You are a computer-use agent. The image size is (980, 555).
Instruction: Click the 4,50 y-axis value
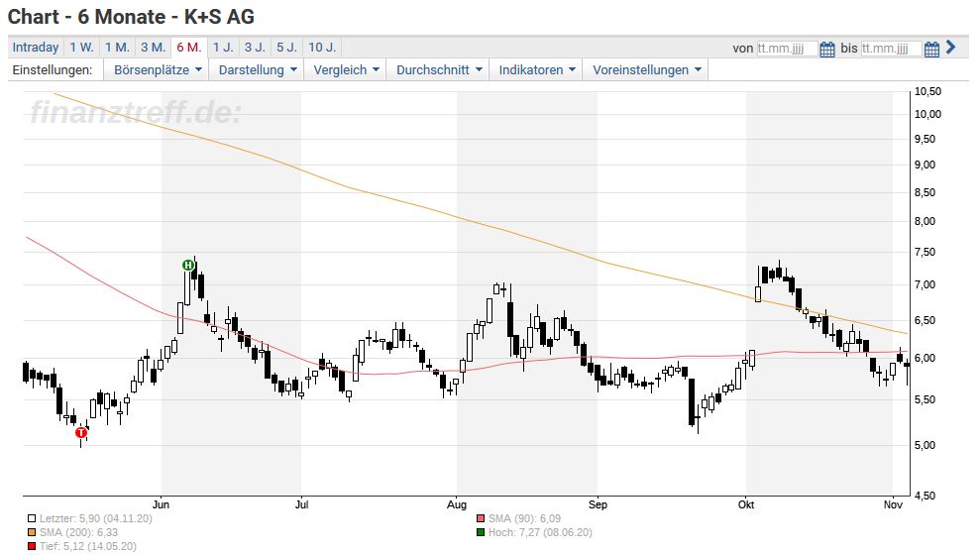925,496
